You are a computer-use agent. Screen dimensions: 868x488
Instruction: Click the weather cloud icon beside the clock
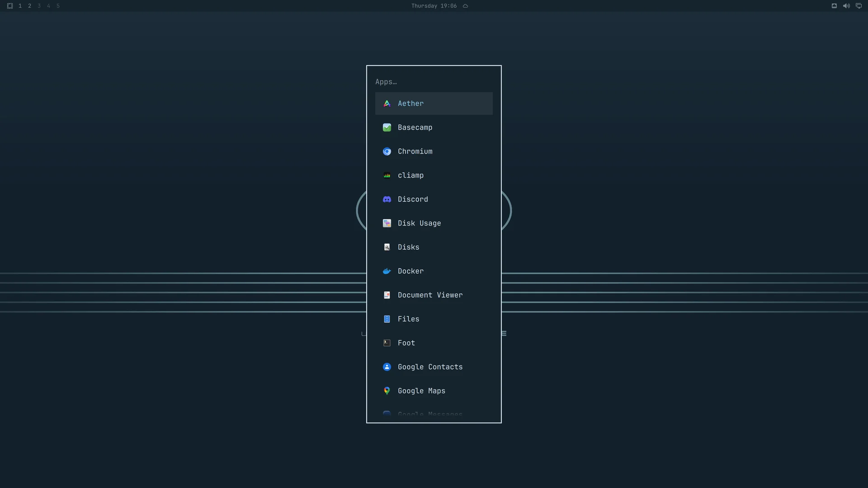(x=465, y=6)
